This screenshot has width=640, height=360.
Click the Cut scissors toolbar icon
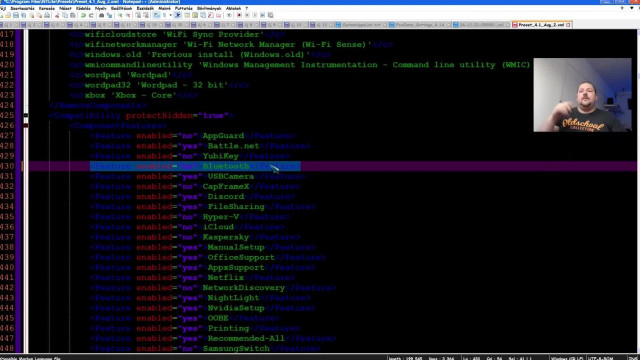pyautogui.click(x=57, y=15)
